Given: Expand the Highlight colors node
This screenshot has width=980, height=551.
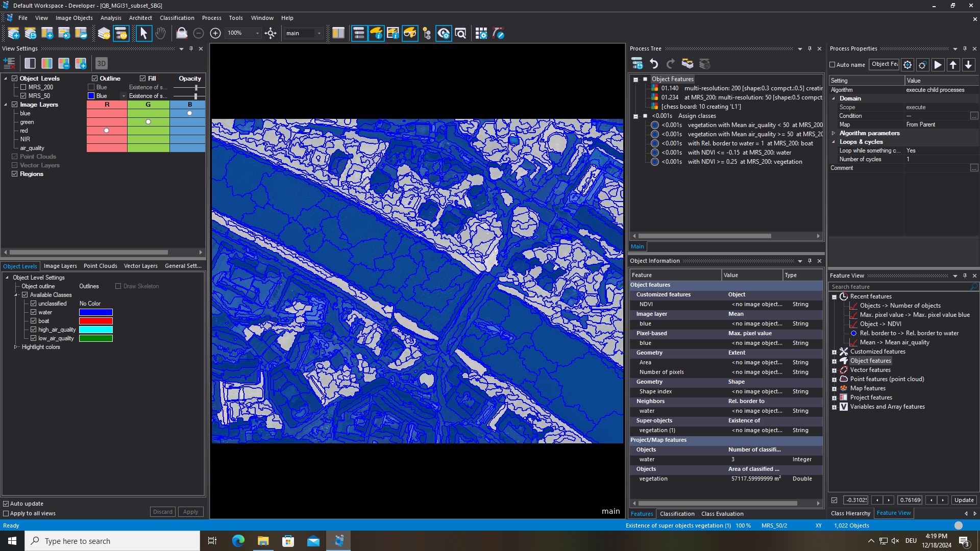Looking at the screenshot, I should (x=16, y=347).
